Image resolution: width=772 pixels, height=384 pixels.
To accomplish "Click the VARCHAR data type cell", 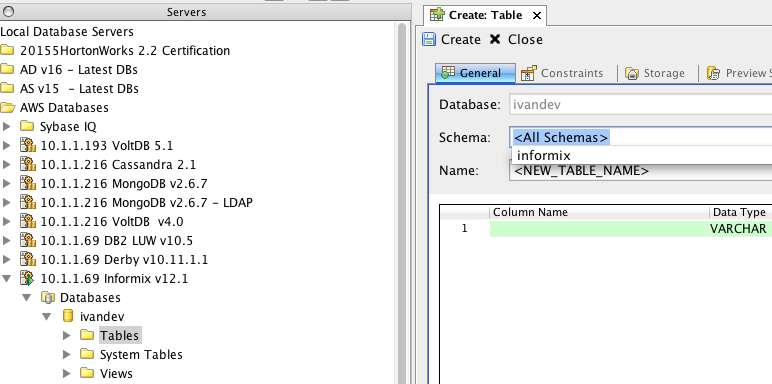I will pyautogui.click(x=740, y=228).
